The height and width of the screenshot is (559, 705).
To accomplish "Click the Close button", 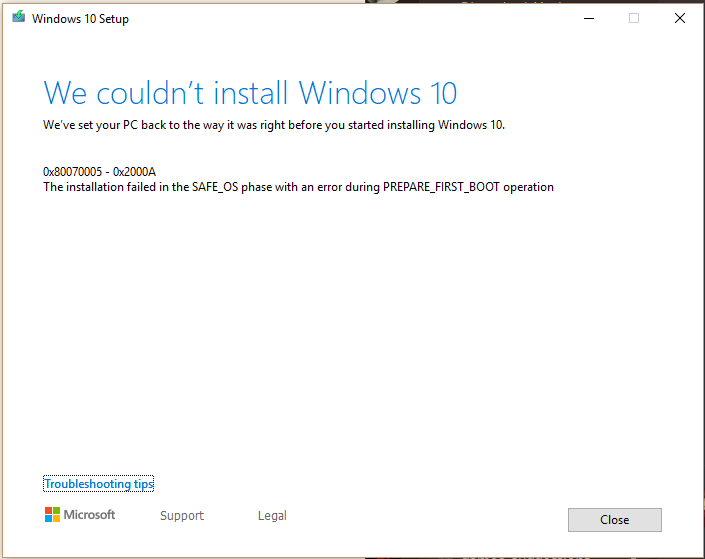I will coord(614,519).
